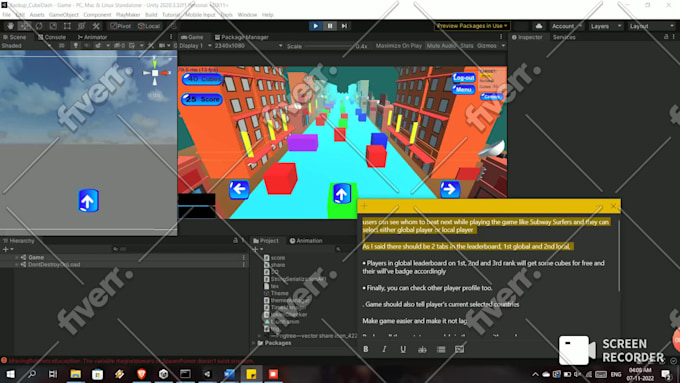Click the Log-out button in game
Image resolution: width=680 pixels, height=383 pixels.
[464, 78]
